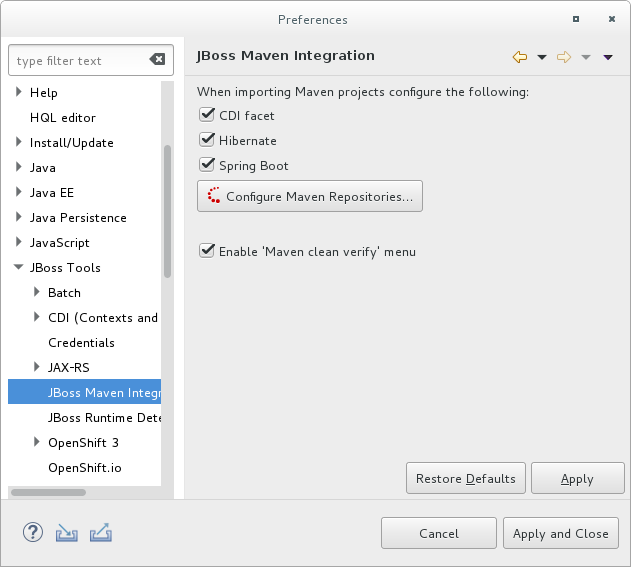Viewport: 631px width, 567px height.
Task: Toggle the Hibernate checkbox
Action: tap(207, 140)
